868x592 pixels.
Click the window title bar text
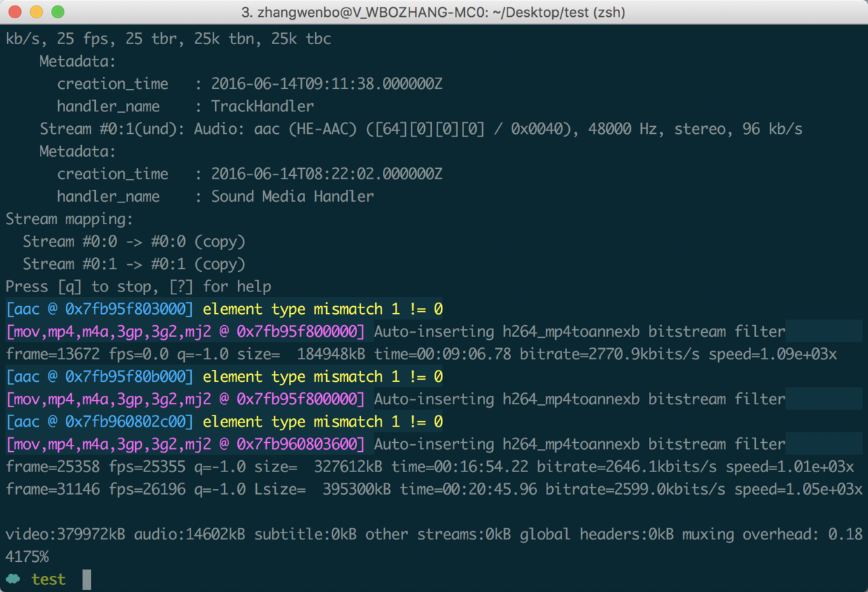tap(433, 12)
